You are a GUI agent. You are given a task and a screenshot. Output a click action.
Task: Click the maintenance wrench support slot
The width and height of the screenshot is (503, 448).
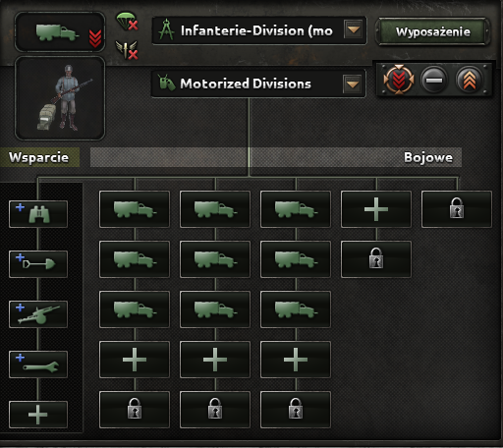coord(38,364)
